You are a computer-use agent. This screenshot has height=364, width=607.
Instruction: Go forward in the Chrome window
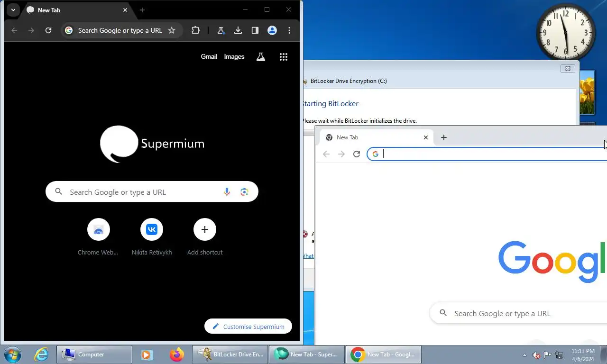coord(341,154)
